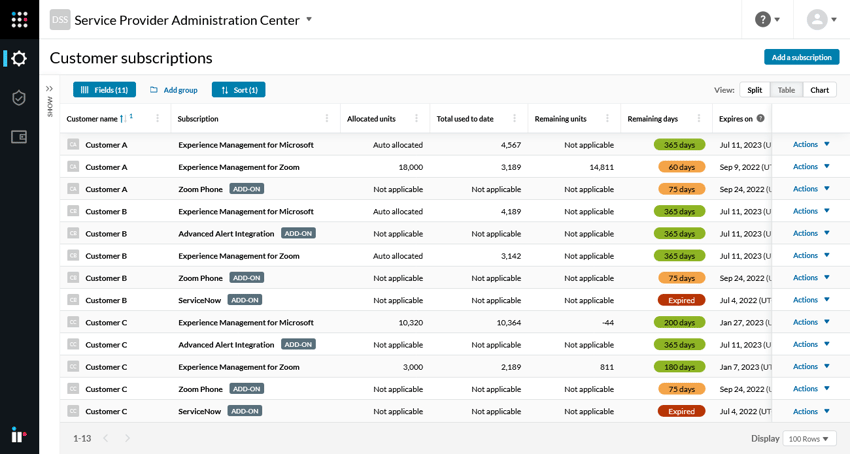Switch to Table view
Viewport: 850px width, 454px height.
coord(786,90)
